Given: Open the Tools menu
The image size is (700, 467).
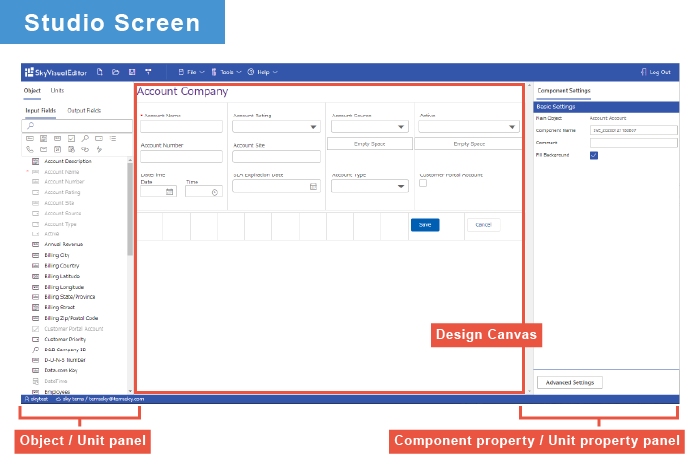Looking at the screenshot, I should (x=226, y=72).
